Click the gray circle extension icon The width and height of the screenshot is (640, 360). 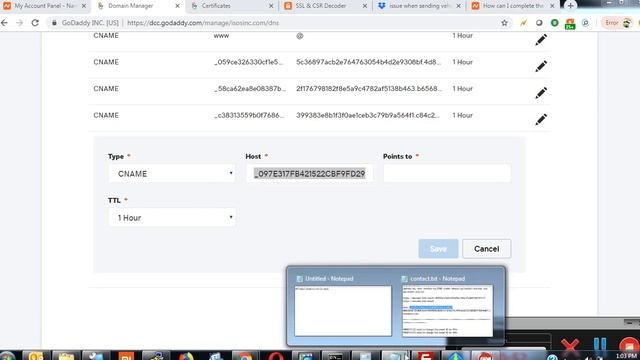[x=539, y=23]
